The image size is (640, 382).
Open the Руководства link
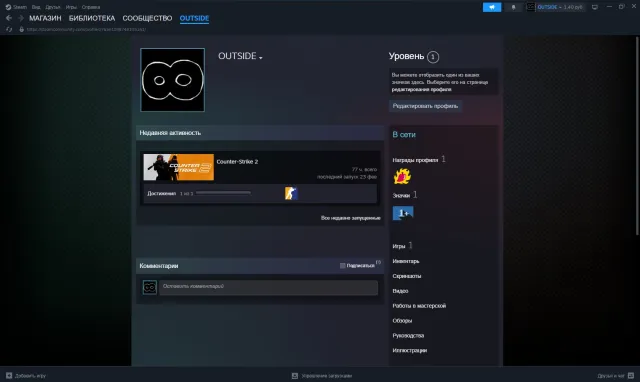point(408,335)
